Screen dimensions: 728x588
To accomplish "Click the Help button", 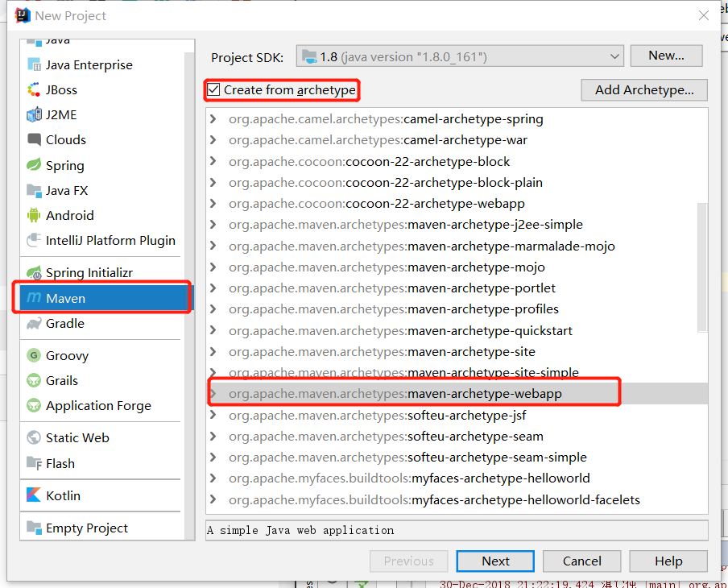I will tap(668, 561).
